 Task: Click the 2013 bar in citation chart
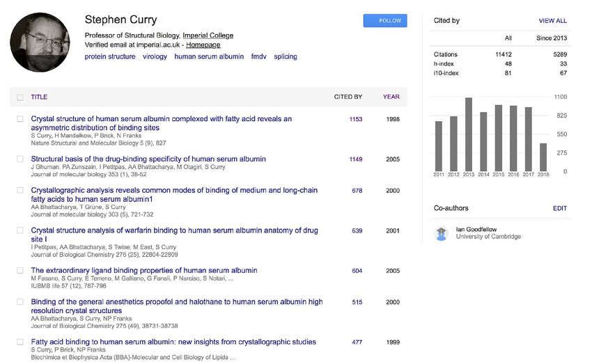coord(469,134)
